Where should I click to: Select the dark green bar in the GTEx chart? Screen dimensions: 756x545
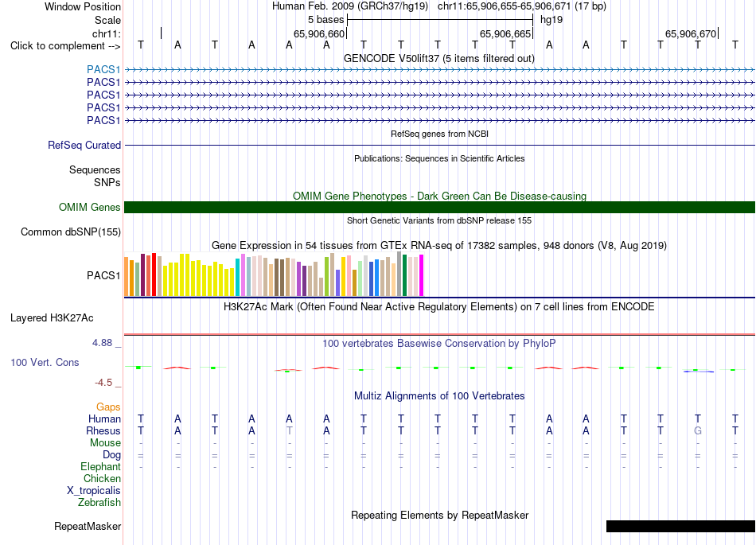coord(405,275)
